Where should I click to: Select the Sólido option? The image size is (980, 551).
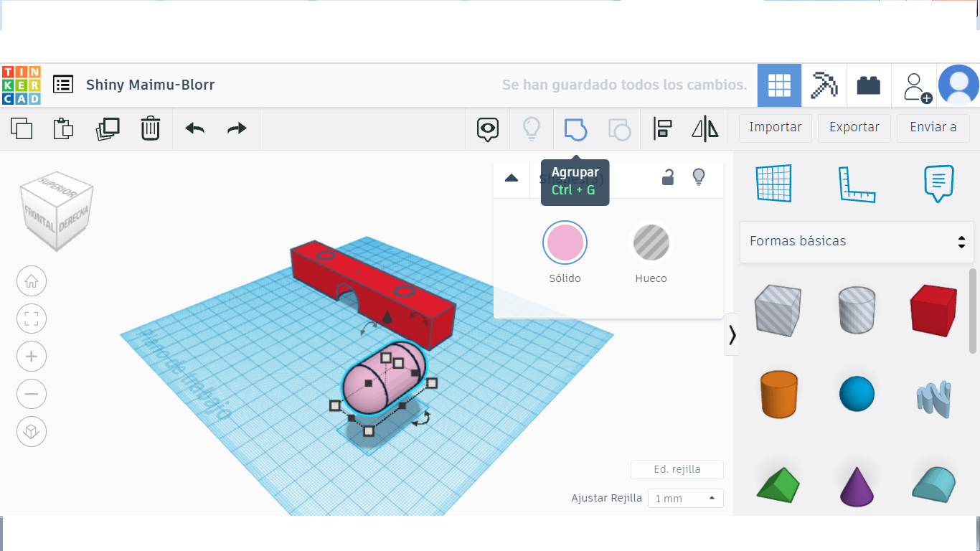tap(565, 253)
